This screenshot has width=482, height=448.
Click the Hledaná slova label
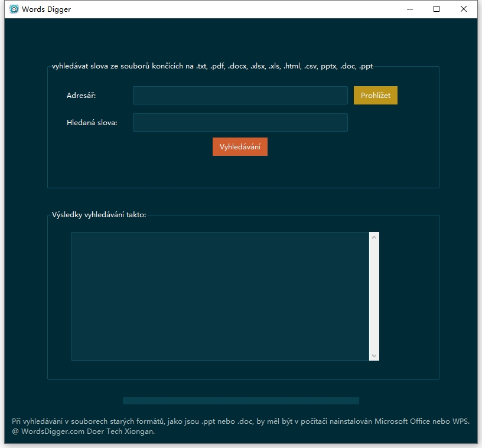tap(92, 123)
